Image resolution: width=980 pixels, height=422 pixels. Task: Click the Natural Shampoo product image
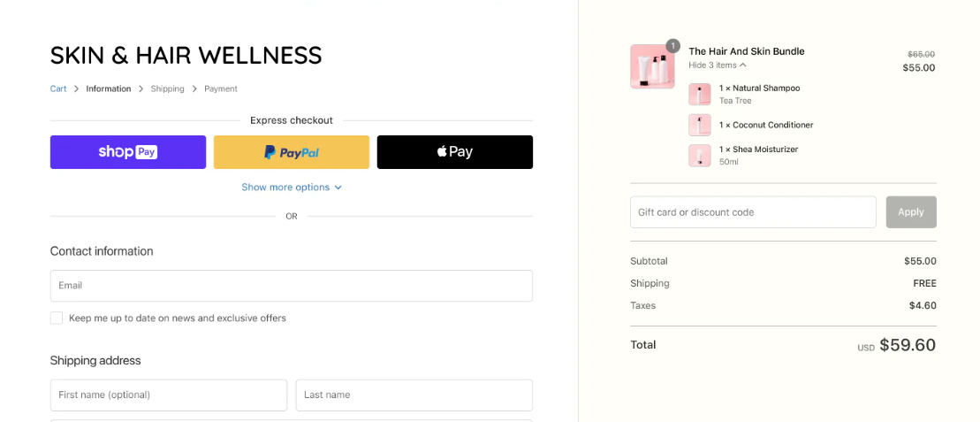(x=700, y=95)
